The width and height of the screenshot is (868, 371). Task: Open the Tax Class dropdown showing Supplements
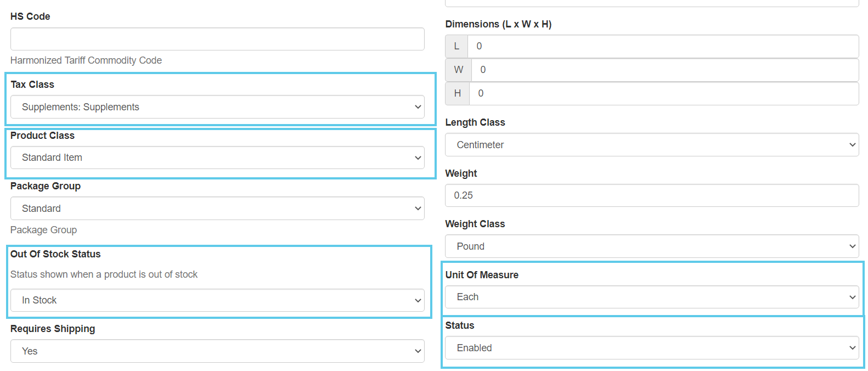coord(217,107)
